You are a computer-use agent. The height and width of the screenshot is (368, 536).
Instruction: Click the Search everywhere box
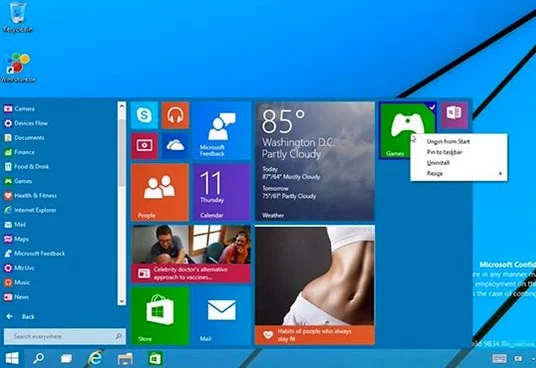(x=65, y=336)
